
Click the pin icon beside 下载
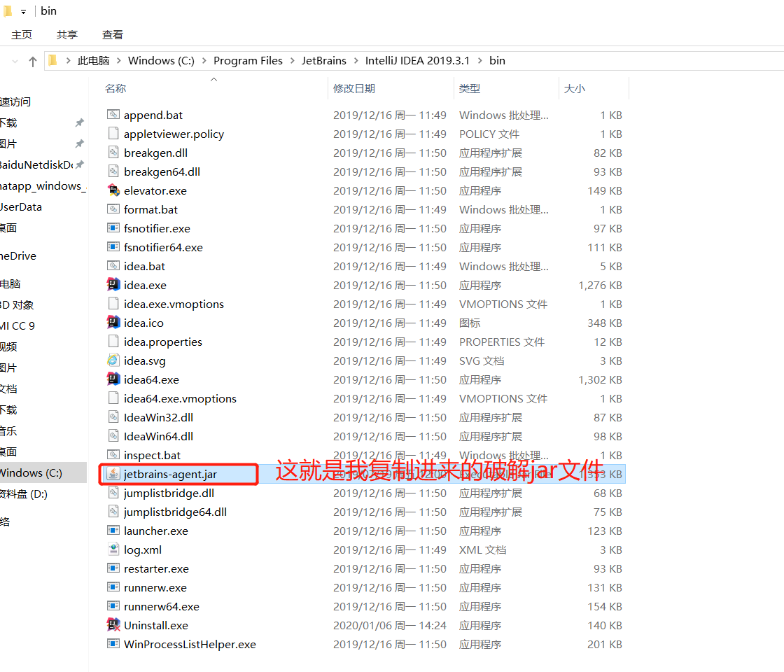pyautogui.click(x=80, y=122)
